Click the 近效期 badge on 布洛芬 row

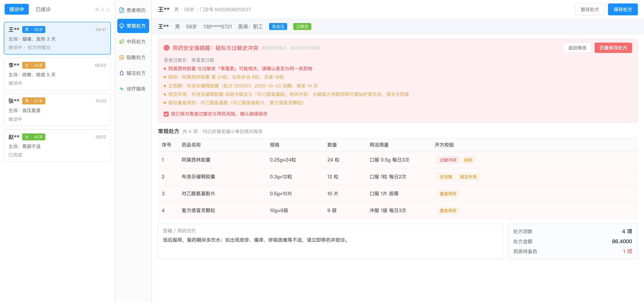coord(446,177)
